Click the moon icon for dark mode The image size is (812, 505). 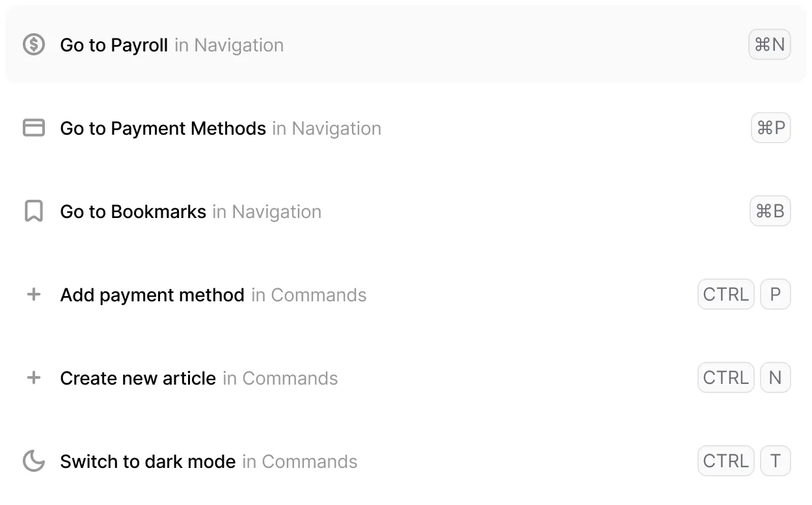tap(34, 461)
